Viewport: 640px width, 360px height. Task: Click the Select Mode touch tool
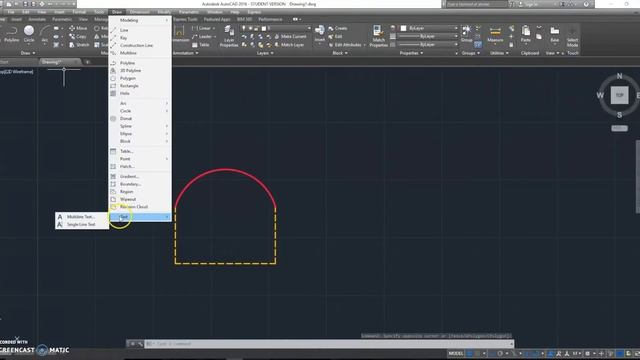point(572,37)
